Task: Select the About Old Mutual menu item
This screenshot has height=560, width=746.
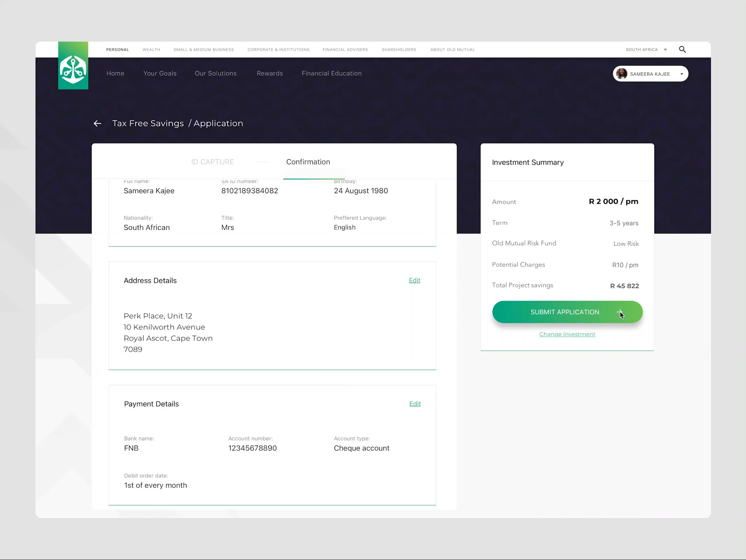Action: tap(453, 49)
